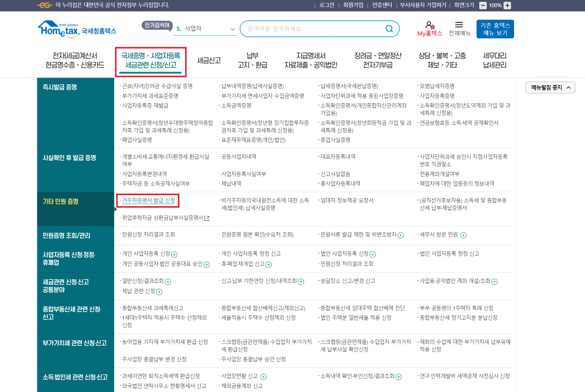
Task: Click 회원가입 link in top bar
Action: pos(353,5)
